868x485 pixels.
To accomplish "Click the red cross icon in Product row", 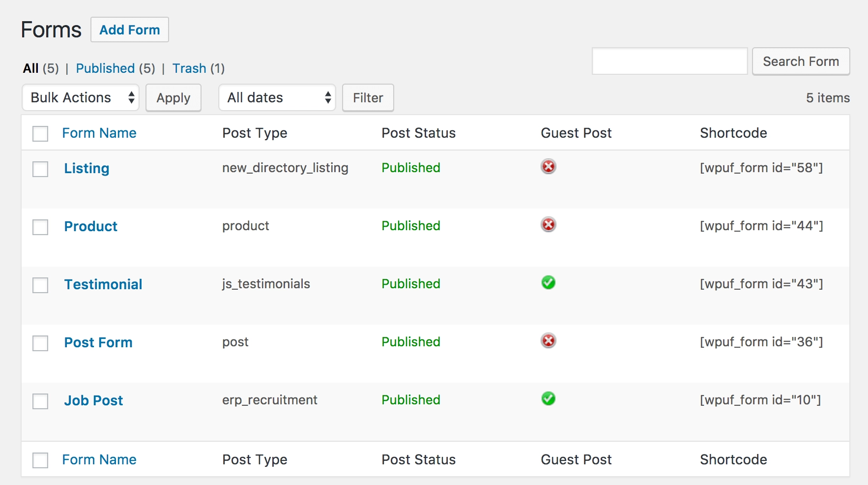I will point(548,225).
